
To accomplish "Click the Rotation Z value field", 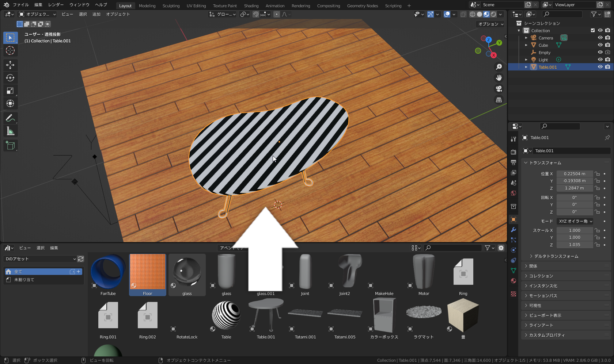I will (575, 212).
